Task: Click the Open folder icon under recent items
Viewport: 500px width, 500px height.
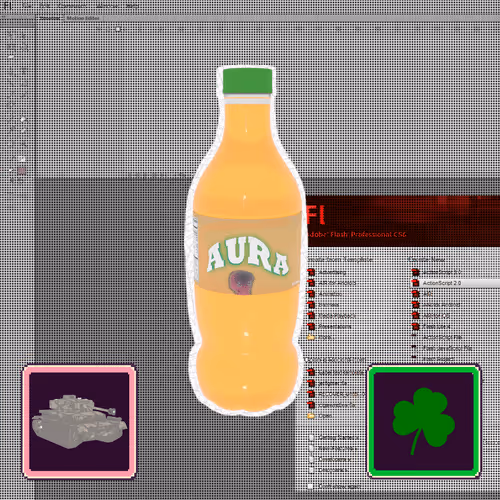Action: coord(311,416)
